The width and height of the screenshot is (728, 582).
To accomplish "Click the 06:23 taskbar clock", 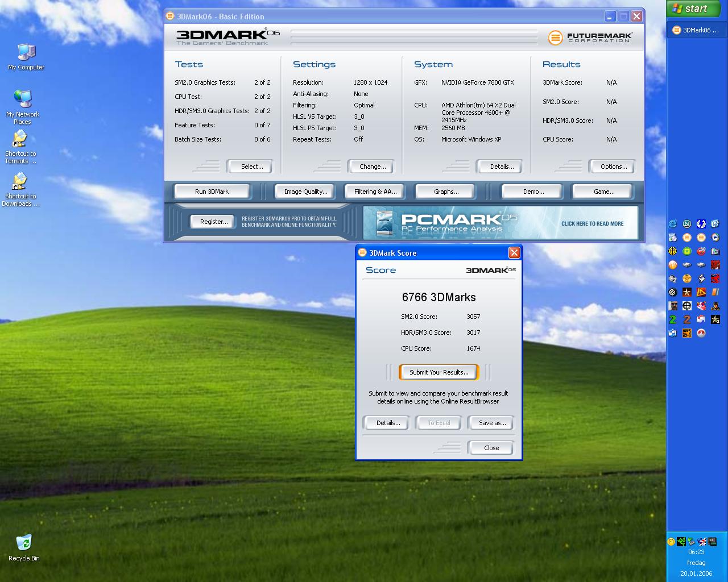I will pyautogui.click(x=696, y=552).
